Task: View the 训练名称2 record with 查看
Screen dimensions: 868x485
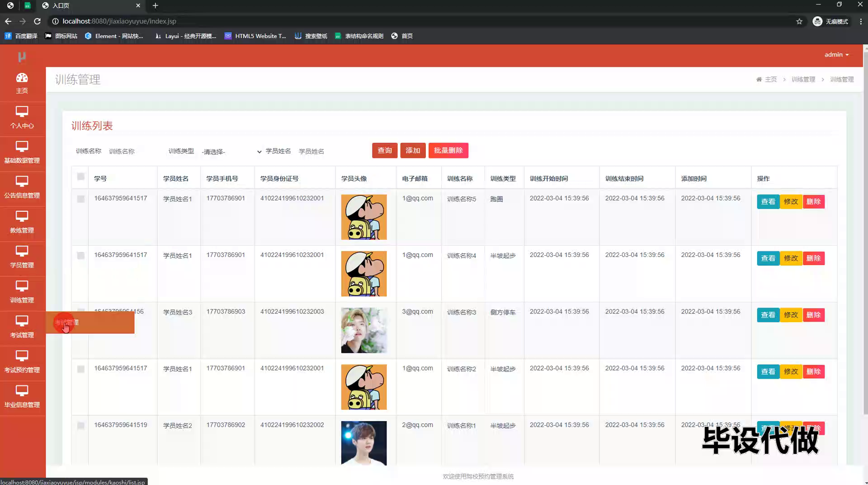Action: 768,371
